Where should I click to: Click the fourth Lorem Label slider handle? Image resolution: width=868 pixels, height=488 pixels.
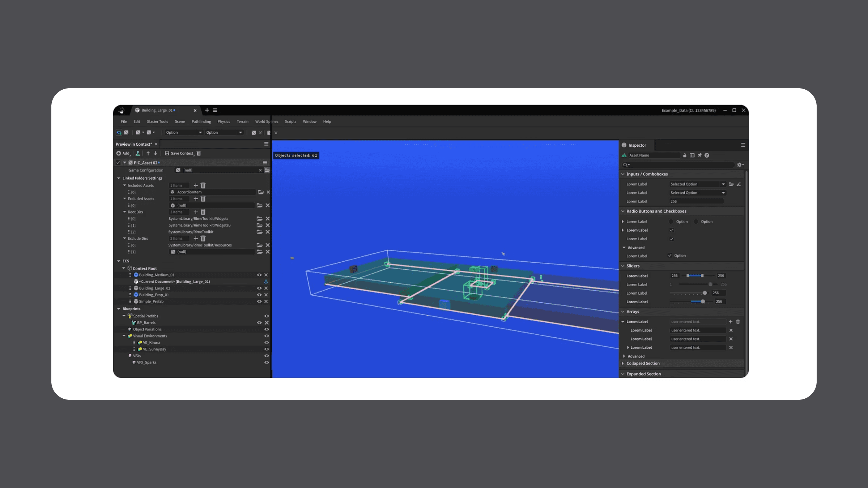pos(703,301)
